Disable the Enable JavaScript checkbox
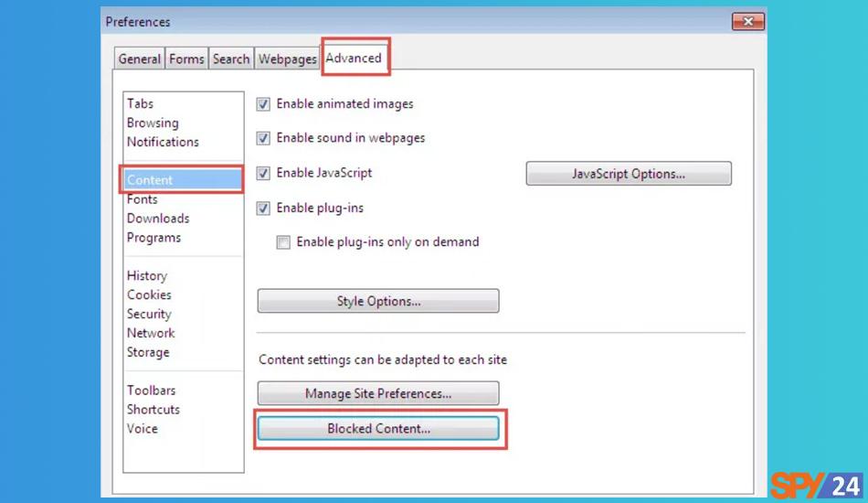This screenshot has width=868, height=503. coord(263,173)
